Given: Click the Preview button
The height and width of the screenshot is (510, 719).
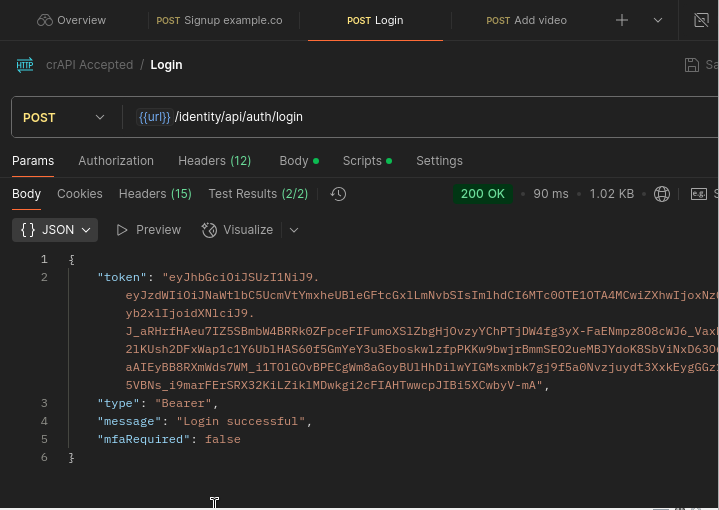Looking at the screenshot, I should (149, 230).
